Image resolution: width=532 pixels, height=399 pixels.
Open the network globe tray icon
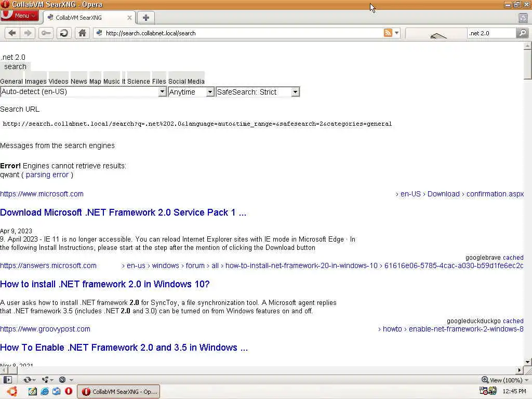pyautogui.click(x=493, y=391)
